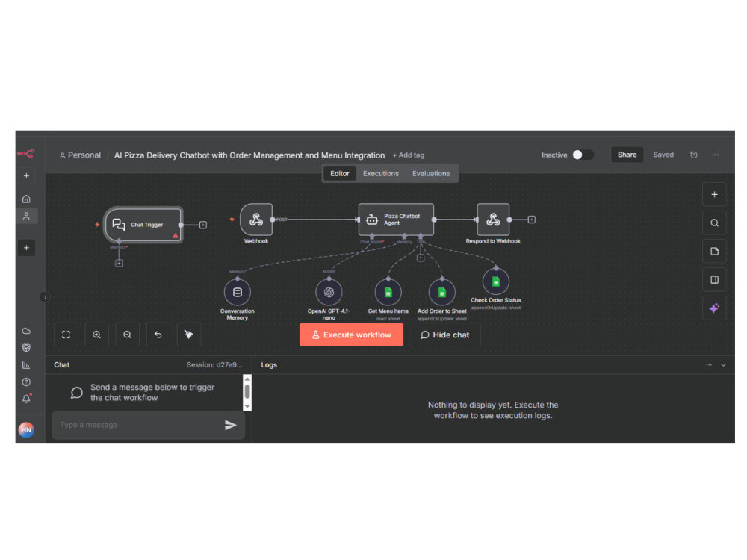Select the Get Menu Items sheet node

(x=388, y=293)
